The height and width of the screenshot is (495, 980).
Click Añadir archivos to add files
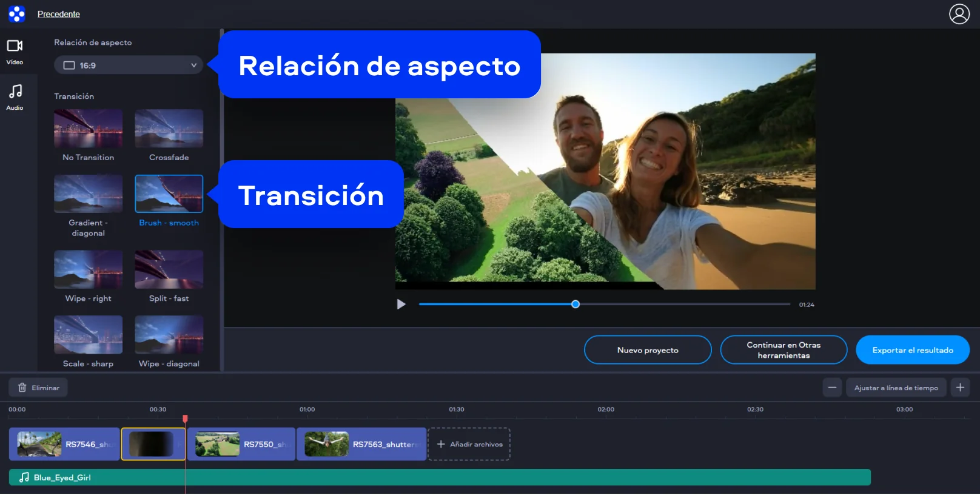point(469,445)
